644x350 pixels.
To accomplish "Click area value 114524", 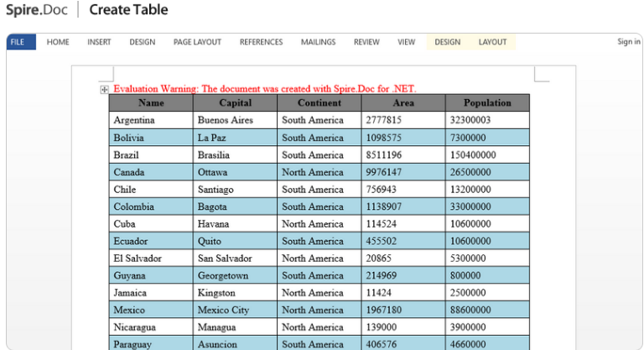I will [382, 224].
